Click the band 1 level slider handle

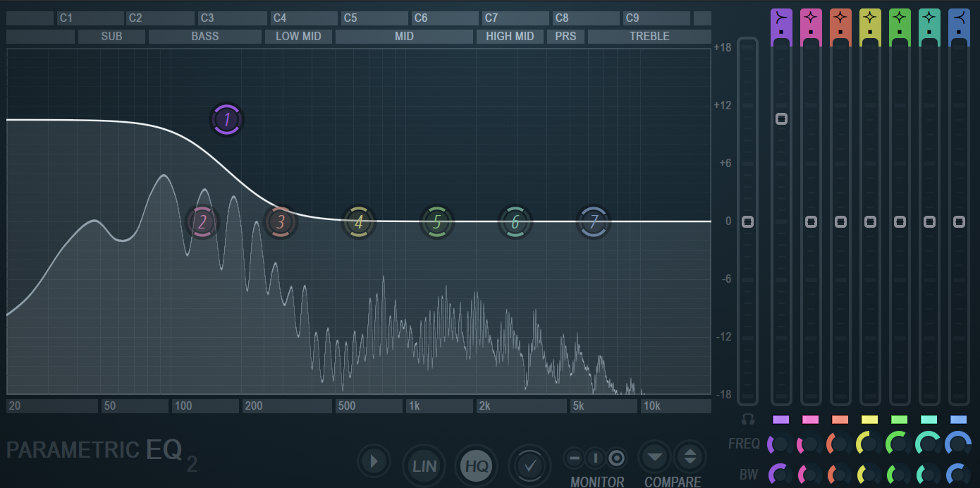tap(781, 118)
